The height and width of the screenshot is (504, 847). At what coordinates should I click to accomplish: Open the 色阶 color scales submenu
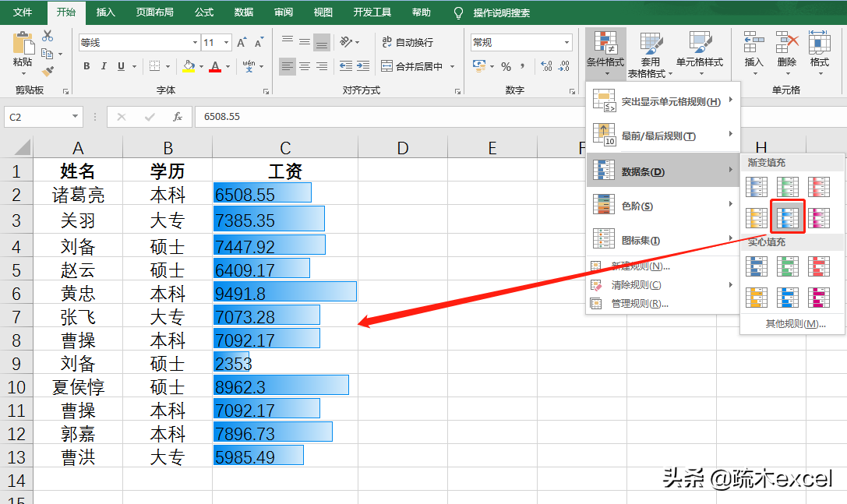click(x=663, y=206)
